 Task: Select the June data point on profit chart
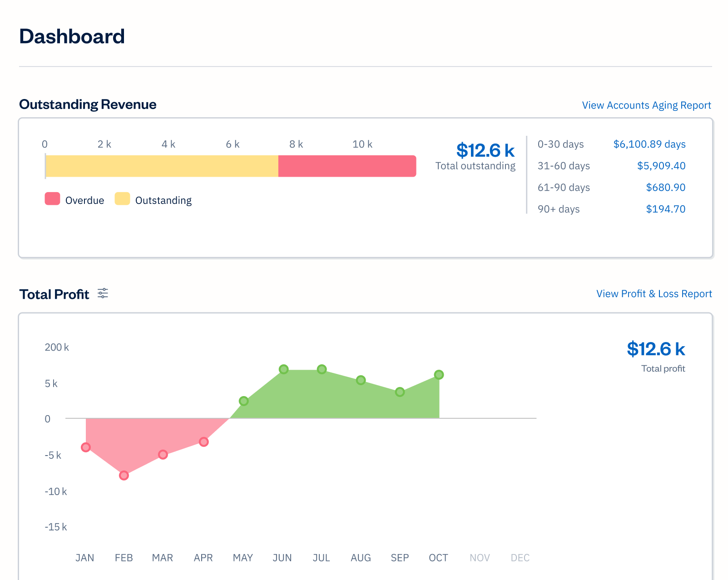[284, 369]
